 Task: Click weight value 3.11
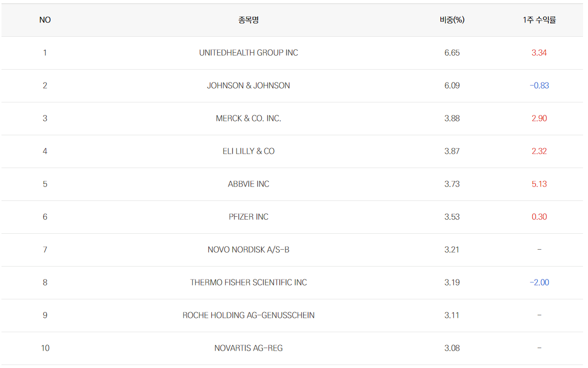(452, 315)
